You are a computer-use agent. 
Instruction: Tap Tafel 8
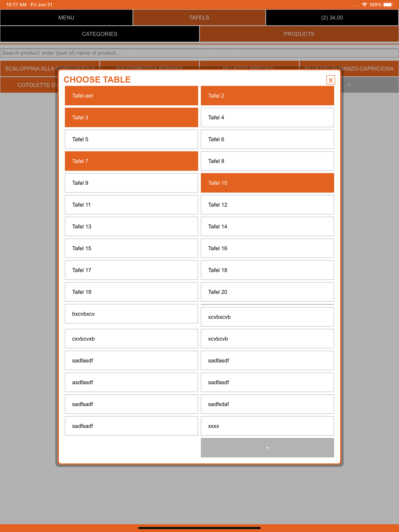(x=267, y=161)
